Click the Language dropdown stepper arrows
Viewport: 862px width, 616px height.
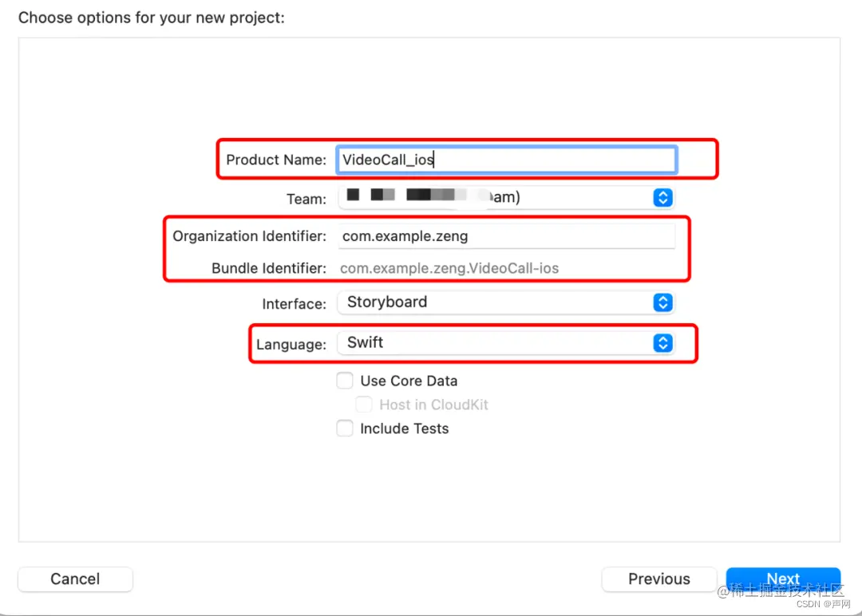click(x=663, y=343)
